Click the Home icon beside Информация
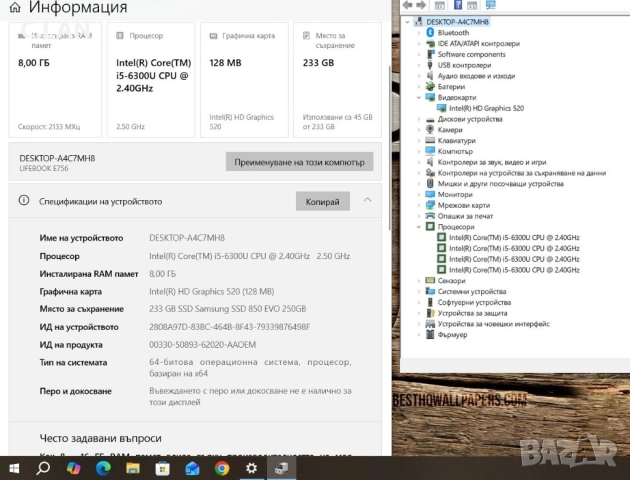Screen dimensions: 630x480 tap(15, 7)
